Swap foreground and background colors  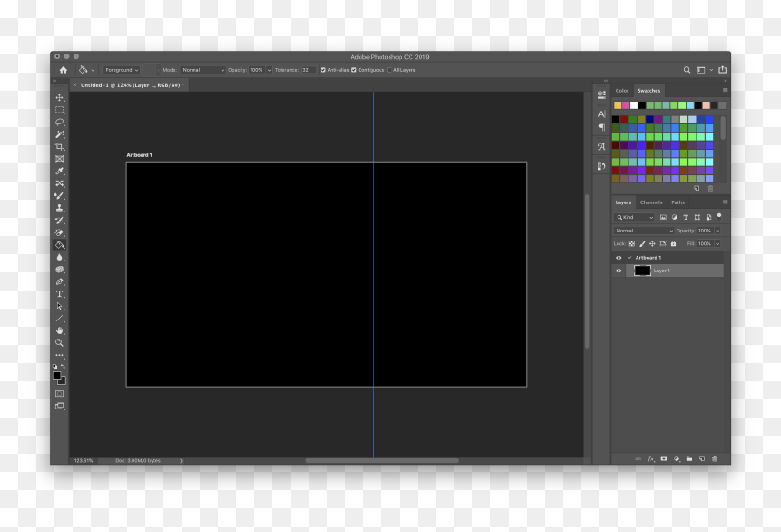64,366
